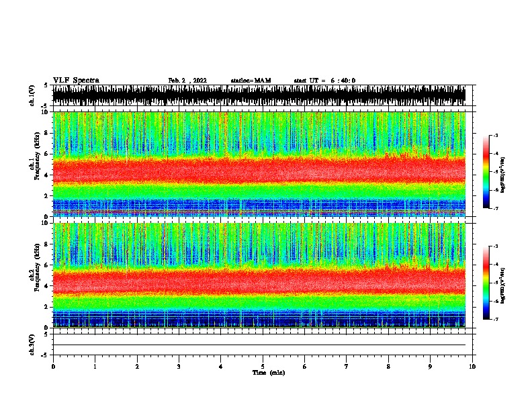The width and height of the screenshot is (532, 411).
Task: Click the ch.2 spectrogram color bar
Action: [486, 283]
